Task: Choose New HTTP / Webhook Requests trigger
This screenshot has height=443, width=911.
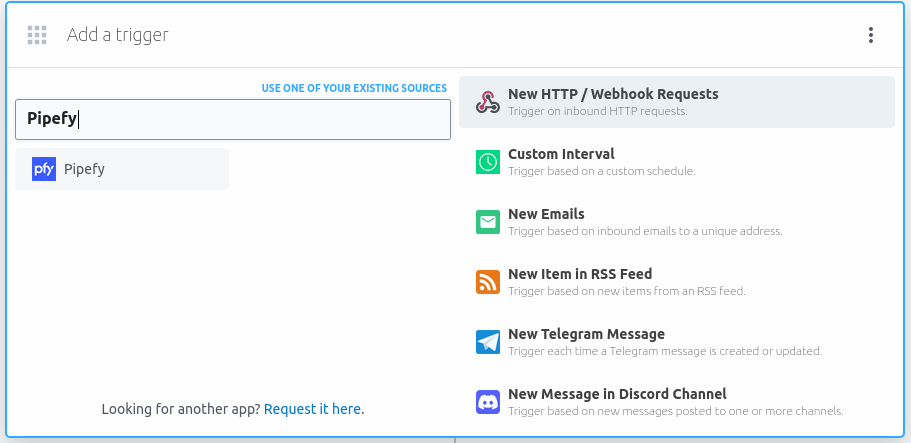Action: [x=677, y=102]
